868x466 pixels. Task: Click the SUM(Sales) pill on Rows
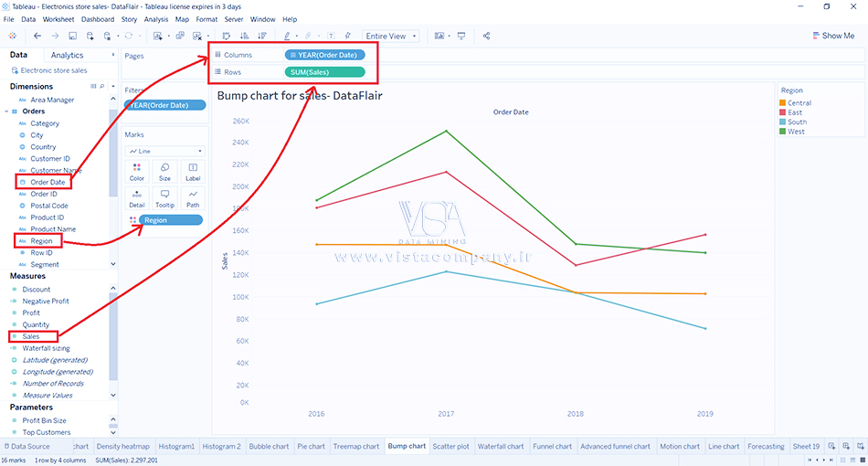click(324, 72)
